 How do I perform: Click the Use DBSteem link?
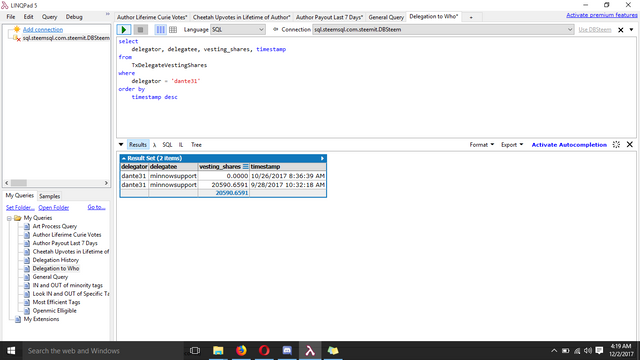[x=595, y=30]
